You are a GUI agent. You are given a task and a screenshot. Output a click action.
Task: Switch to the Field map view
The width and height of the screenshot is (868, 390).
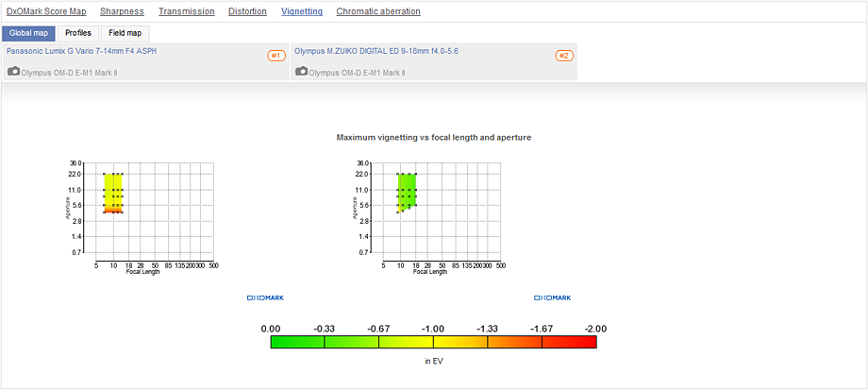tap(125, 33)
